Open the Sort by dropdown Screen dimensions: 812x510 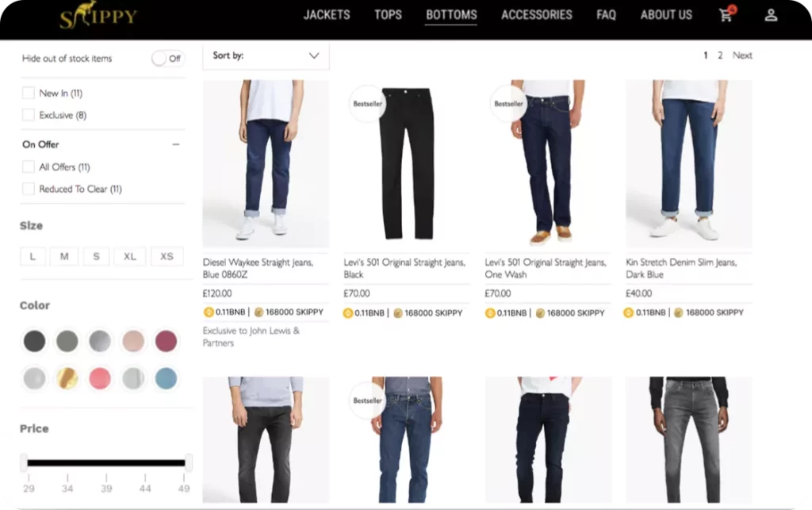pyautogui.click(x=266, y=56)
